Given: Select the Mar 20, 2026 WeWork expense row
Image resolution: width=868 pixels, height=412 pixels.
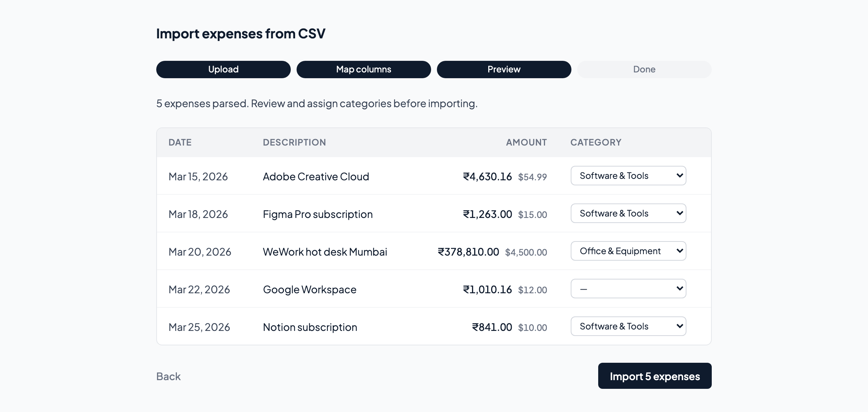Looking at the screenshot, I should point(362,251).
